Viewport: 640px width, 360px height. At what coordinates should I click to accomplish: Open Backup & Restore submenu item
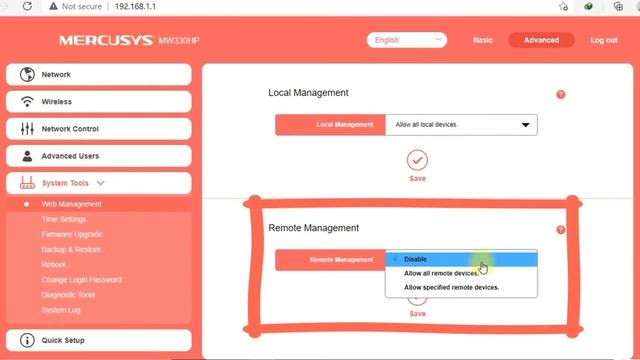tap(71, 249)
